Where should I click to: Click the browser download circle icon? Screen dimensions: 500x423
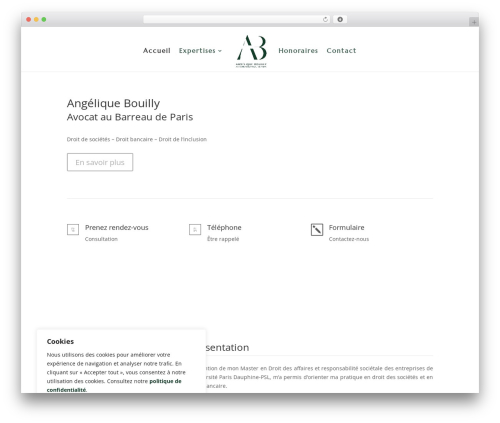point(340,19)
